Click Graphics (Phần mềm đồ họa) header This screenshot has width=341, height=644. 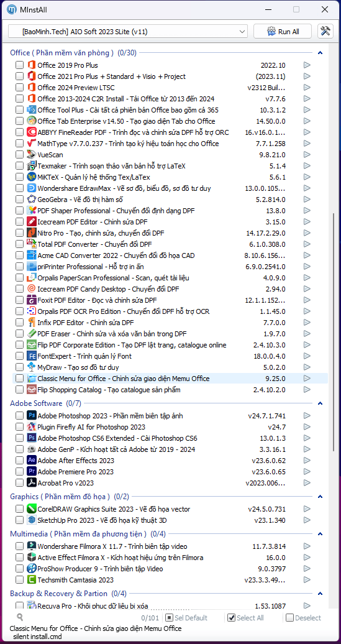70,497
